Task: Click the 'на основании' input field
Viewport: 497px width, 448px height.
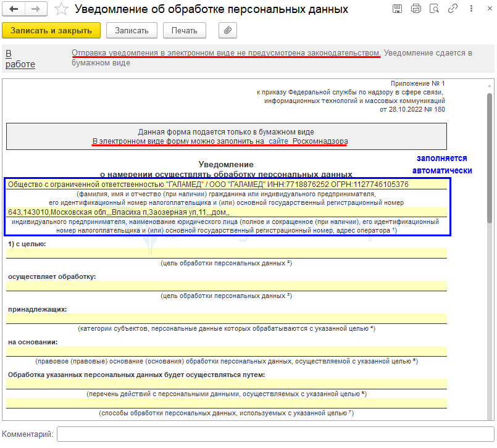Action: (227, 351)
